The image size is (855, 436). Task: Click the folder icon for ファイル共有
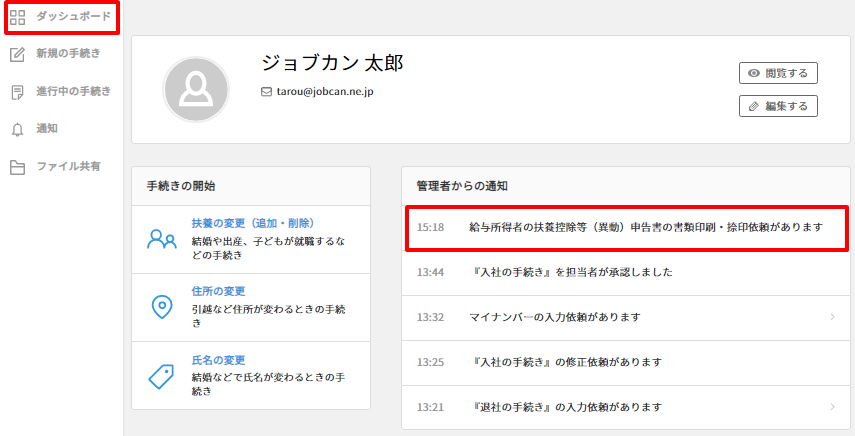click(x=17, y=167)
